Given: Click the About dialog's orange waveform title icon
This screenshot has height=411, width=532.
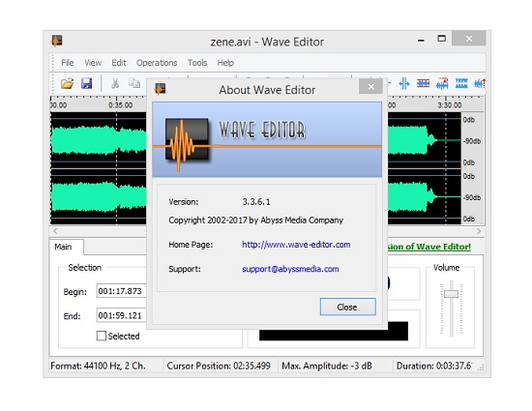Looking at the screenshot, I should pyautogui.click(x=161, y=89).
